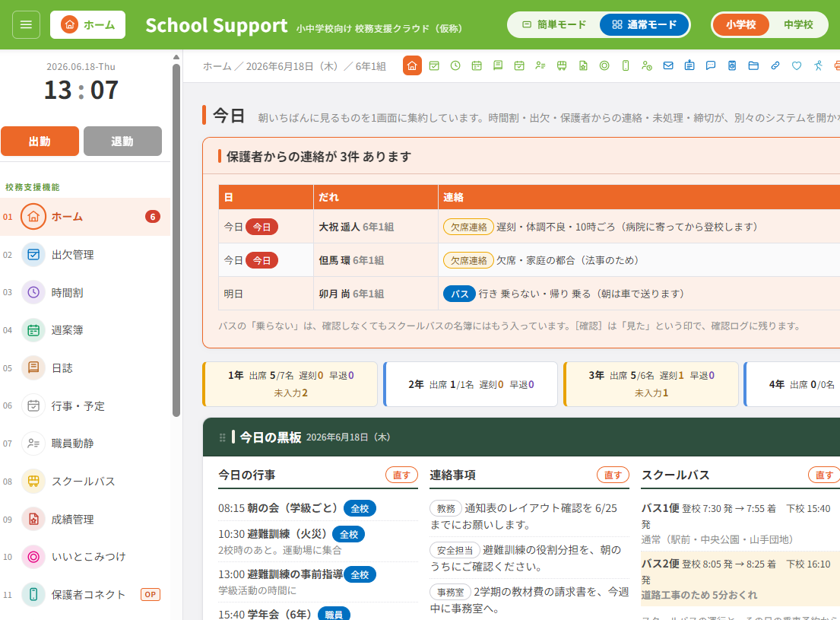Open school bus icon in top icon bar

point(562,65)
